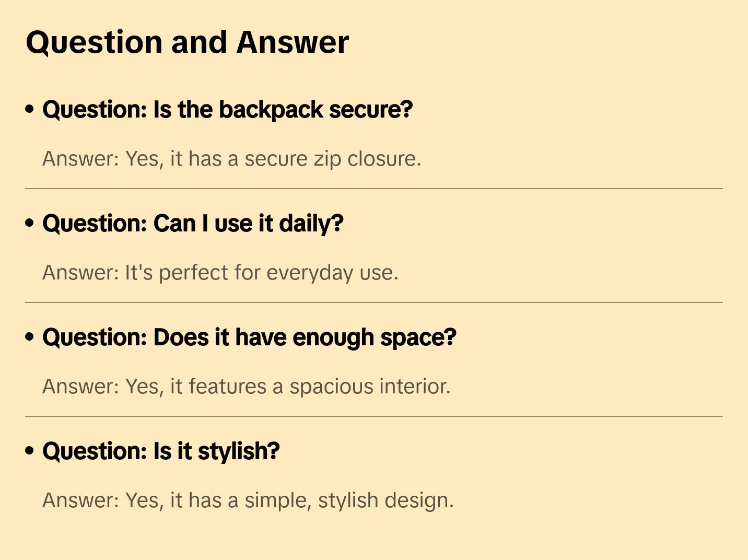Click the divider line below the spacious interior answer

374,416
